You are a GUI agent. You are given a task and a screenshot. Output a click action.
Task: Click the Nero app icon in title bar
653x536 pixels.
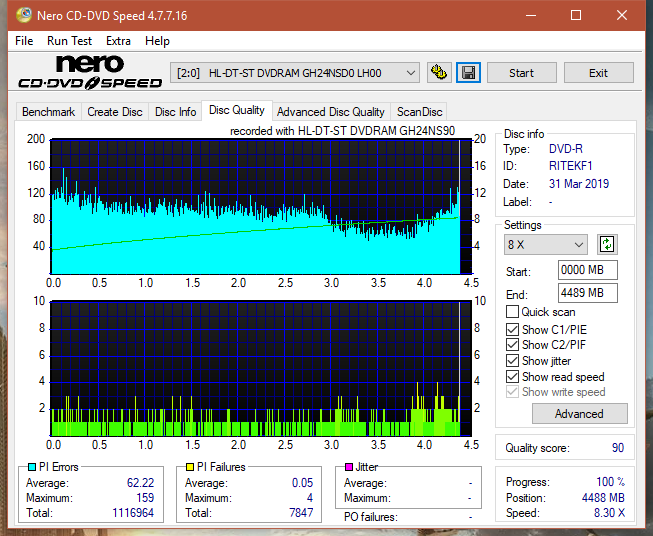coord(24,15)
